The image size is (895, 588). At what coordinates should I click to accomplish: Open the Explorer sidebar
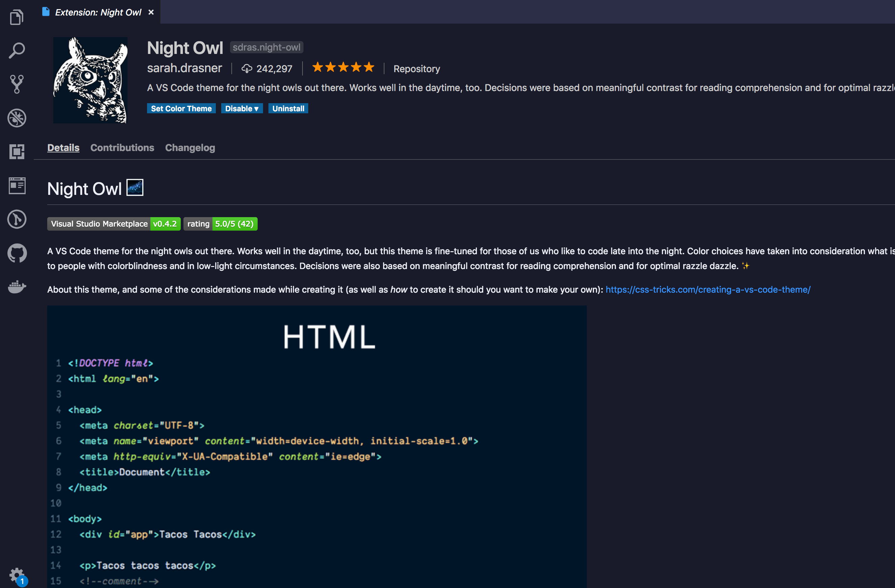point(17,17)
